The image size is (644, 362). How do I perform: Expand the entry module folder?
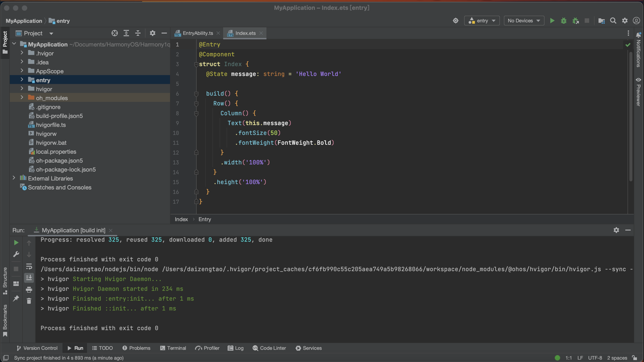click(22, 80)
